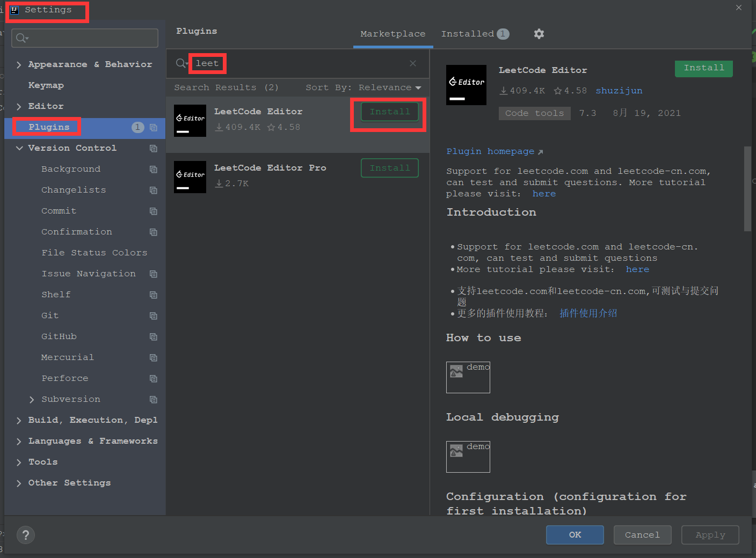The width and height of the screenshot is (756, 558).
Task: Click the LeetCode Editor plugin logo in results
Action: point(190,121)
